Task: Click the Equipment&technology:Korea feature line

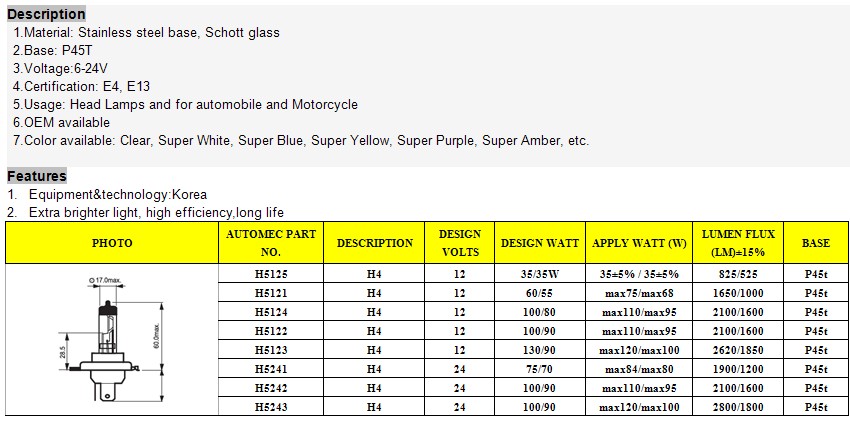Action: (x=107, y=195)
